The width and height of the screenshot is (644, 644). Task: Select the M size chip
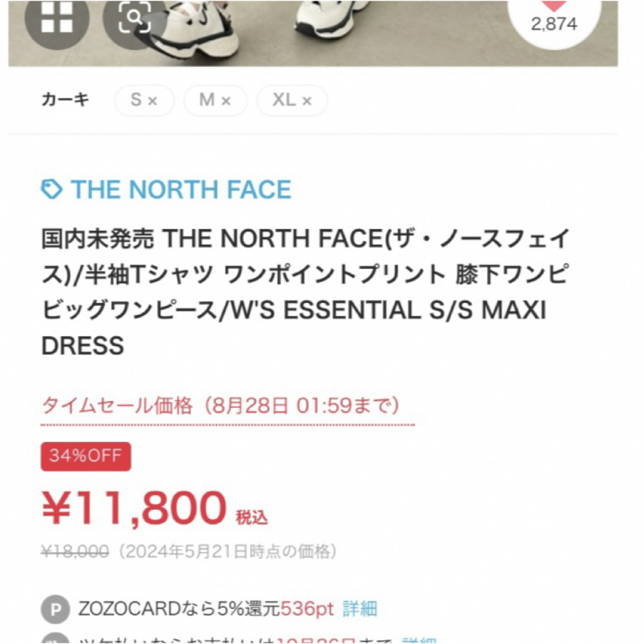[215, 100]
